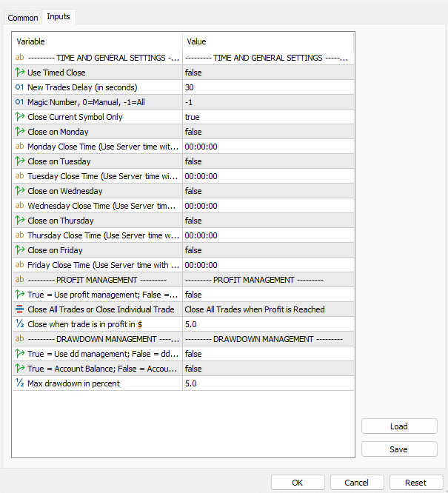Click the string icon beside TIME AND GENERAL SETTINGS
The width and height of the screenshot is (448, 493).
19,57
